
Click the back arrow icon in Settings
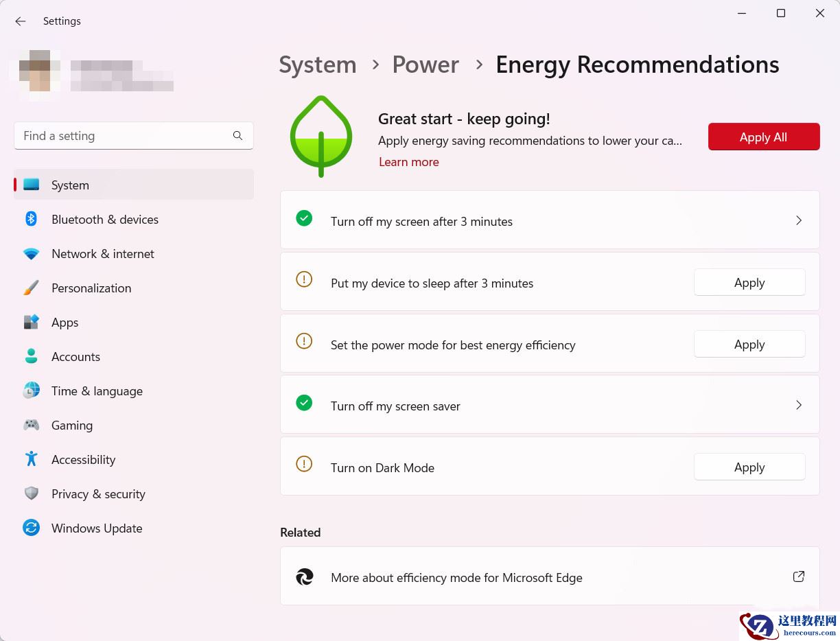pos(21,21)
